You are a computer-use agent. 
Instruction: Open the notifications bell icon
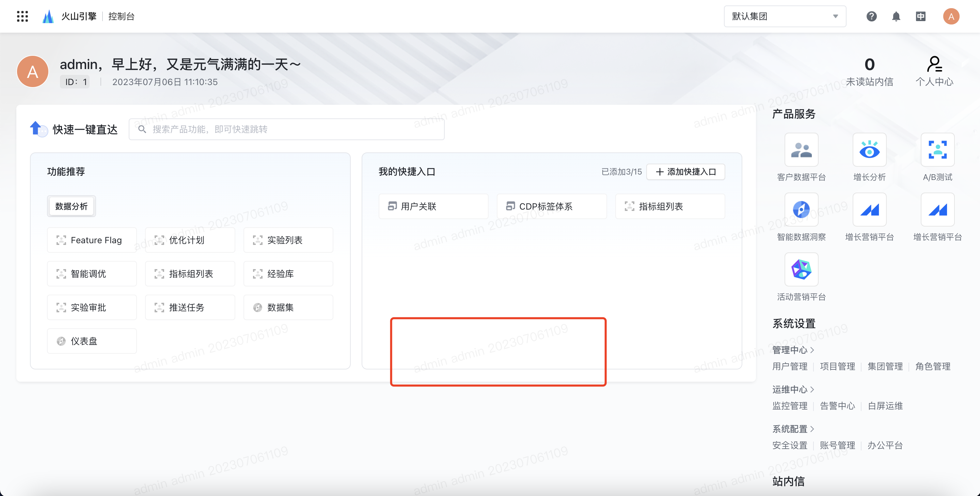[896, 16]
